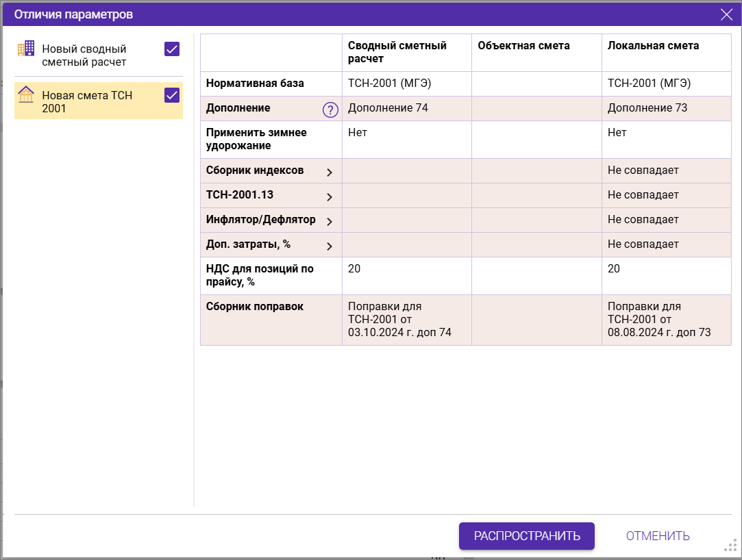
Task: Open help question mark next to Дополнение
Action: coord(330,110)
